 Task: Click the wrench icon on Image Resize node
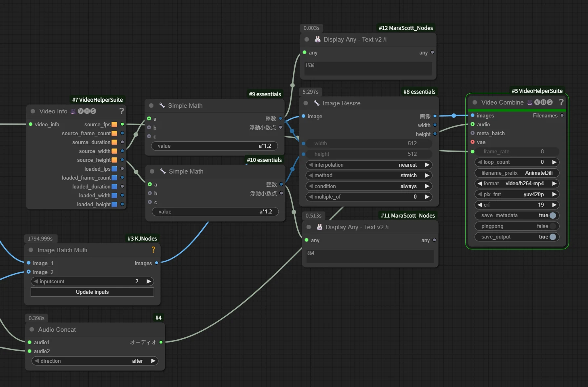pos(317,103)
